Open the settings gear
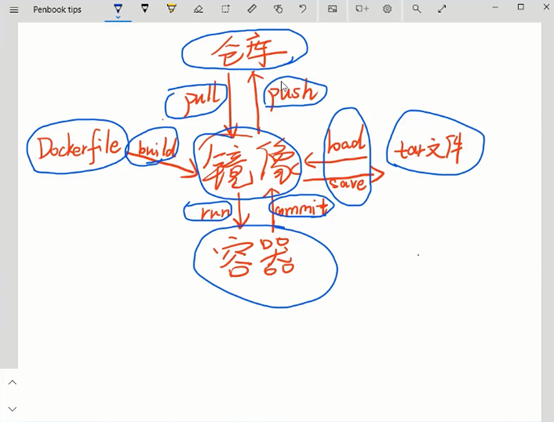This screenshot has width=554, height=422. pos(387,9)
